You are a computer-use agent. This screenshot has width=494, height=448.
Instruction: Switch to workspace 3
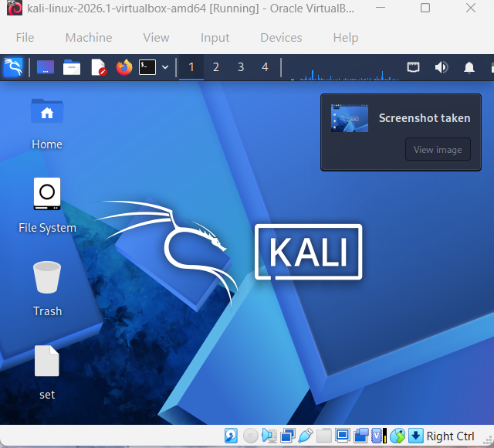[241, 67]
